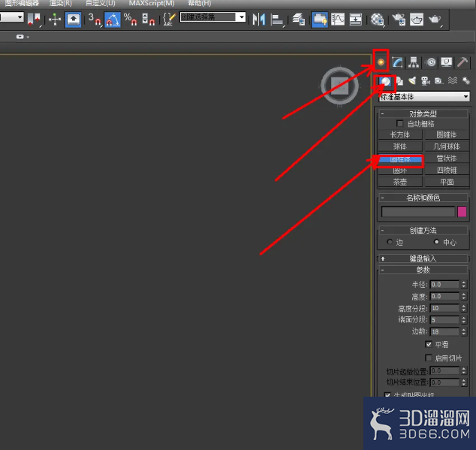This screenshot has width=476, height=450.
Task: Click the Render Production teapot icon
Action: (435, 20)
